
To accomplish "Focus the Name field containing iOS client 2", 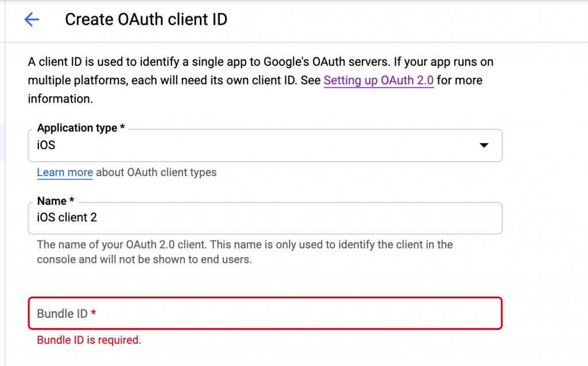I will tap(265, 218).
